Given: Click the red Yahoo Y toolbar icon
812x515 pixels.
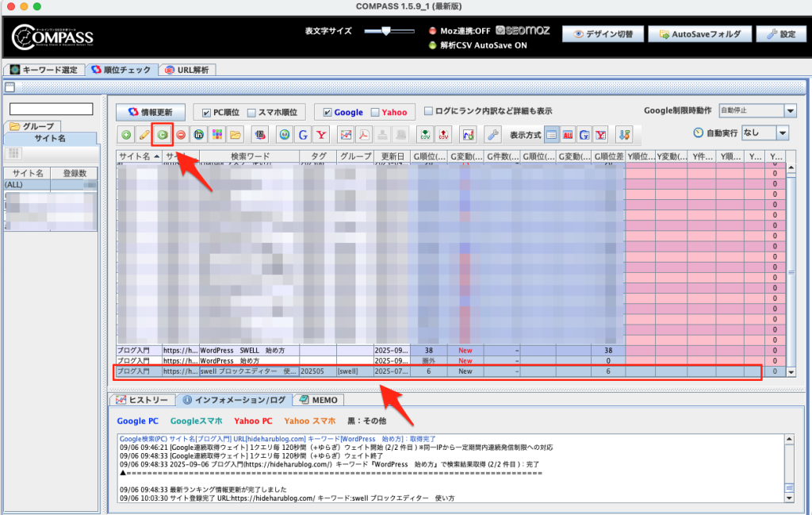Looking at the screenshot, I should (321, 135).
